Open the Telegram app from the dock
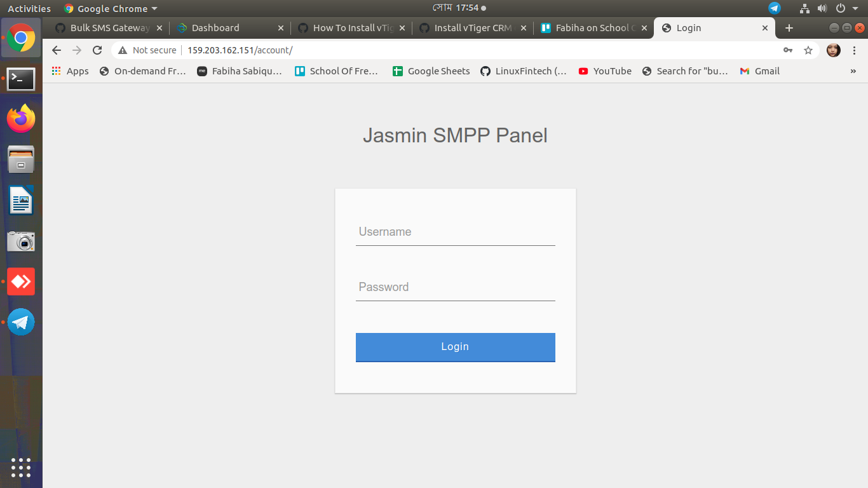868x488 pixels. tap(21, 322)
